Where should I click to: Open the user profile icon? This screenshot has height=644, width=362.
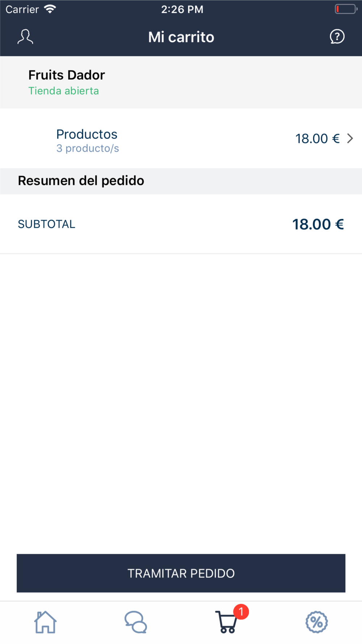point(25,37)
